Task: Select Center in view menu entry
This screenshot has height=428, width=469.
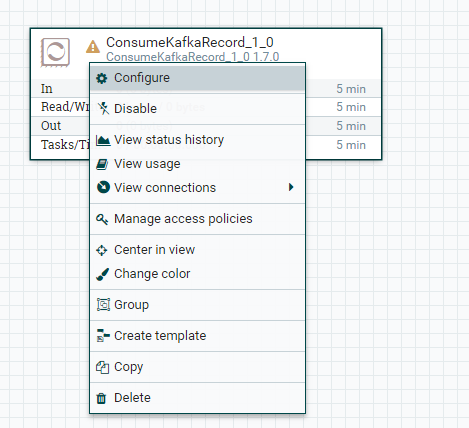Action: point(197,250)
